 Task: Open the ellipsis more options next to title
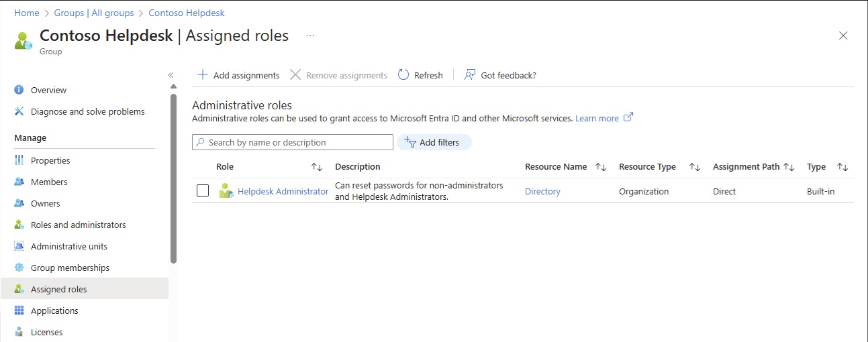click(x=310, y=36)
